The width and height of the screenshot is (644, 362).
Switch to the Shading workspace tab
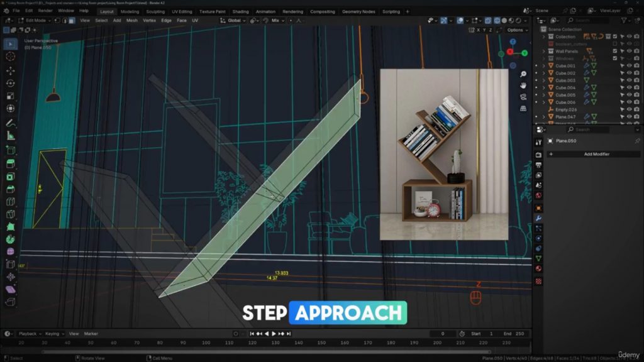click(x=240, y=11)
